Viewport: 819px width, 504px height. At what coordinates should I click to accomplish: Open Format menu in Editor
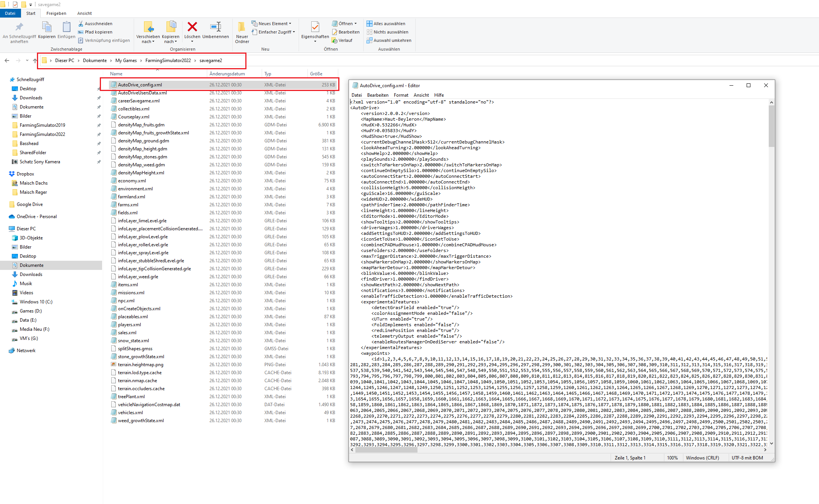point(401,95)
